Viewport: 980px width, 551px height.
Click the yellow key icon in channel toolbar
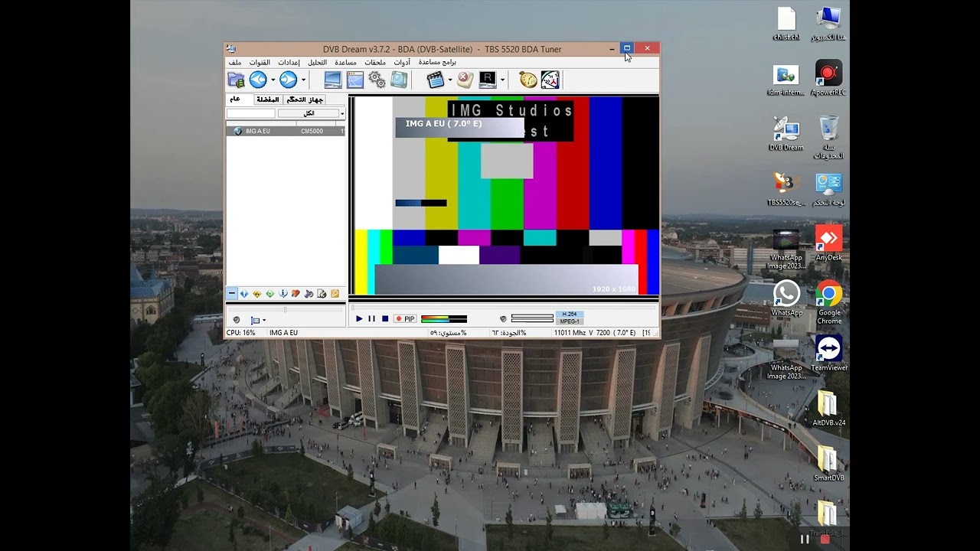pos(335,293)
